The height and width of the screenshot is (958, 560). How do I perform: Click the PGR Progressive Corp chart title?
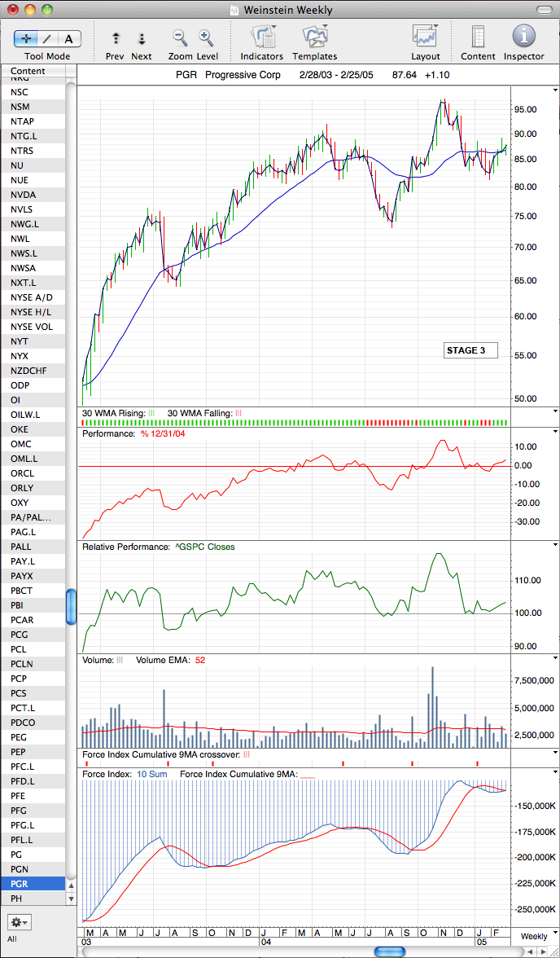(229, 75)
